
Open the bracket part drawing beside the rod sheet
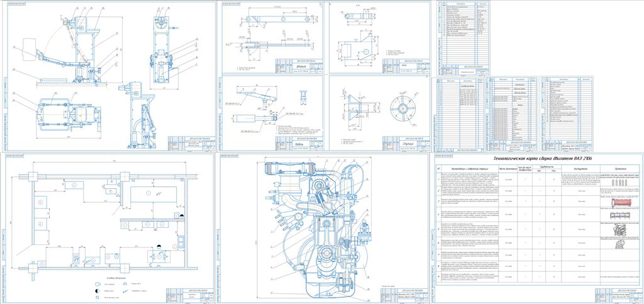[379, 38]
